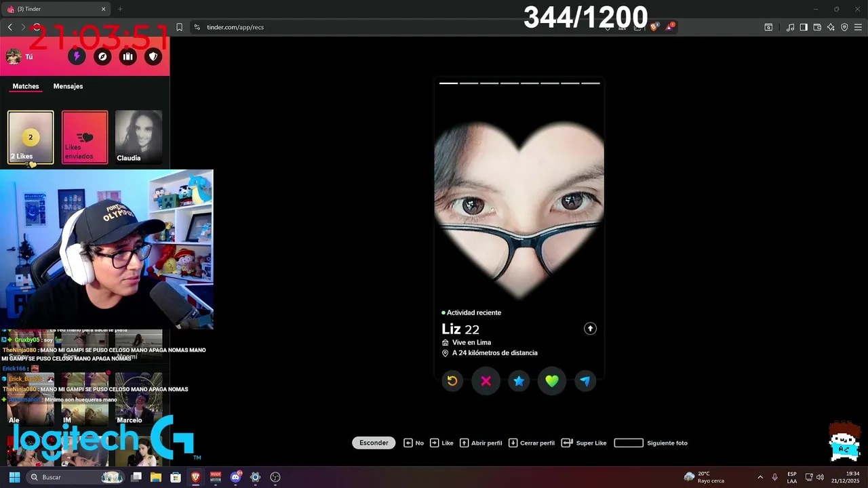Click the Brave Shields lion icon
868x488 pixels.
(654, 27)
